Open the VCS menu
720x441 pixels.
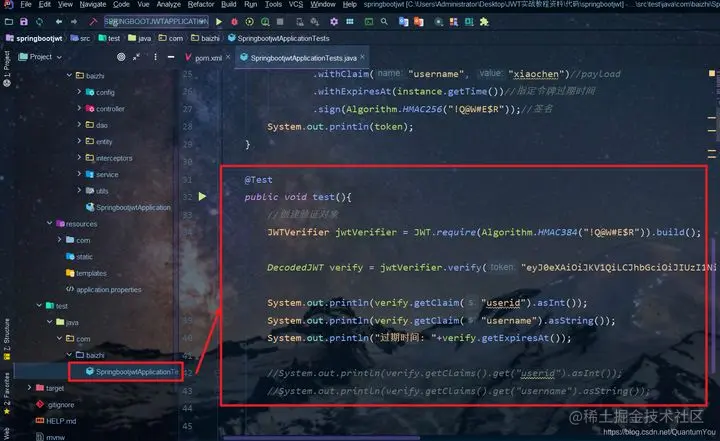[x=296, y=4]
